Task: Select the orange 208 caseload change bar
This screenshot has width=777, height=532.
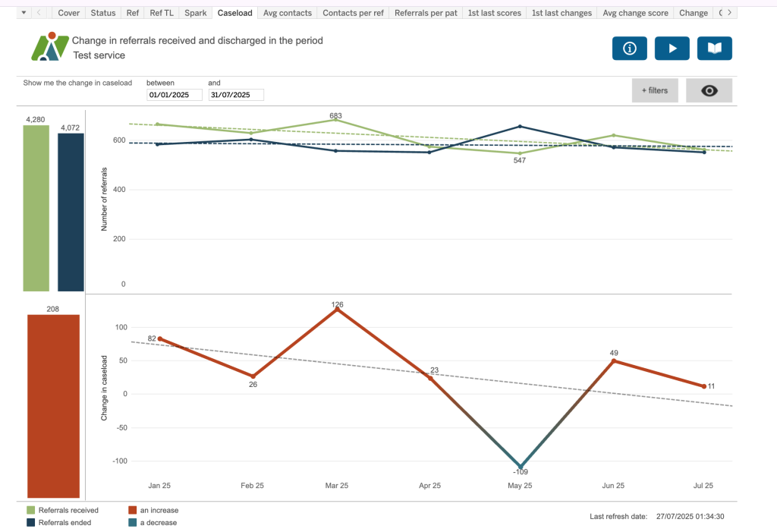Action: 53,405
